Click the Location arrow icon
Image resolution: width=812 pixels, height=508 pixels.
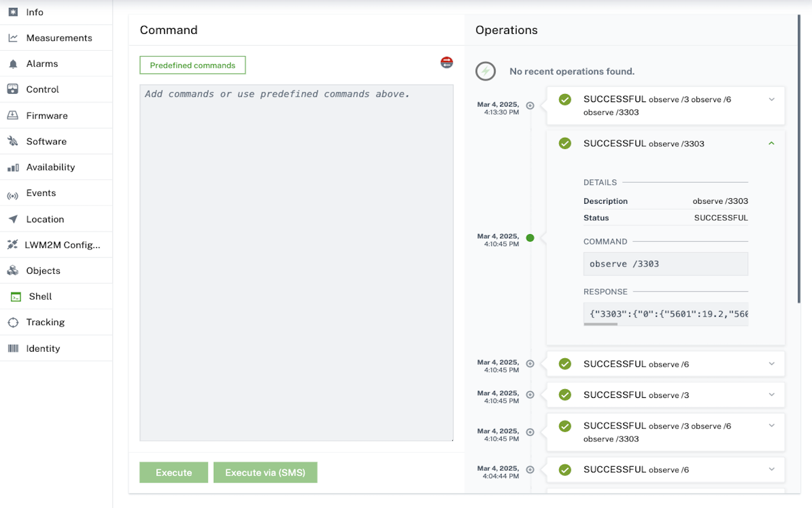13,219
